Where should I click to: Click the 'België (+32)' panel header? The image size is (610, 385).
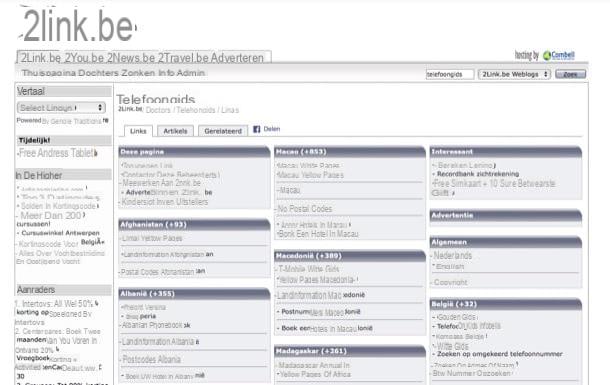click(x=506, y=304)
